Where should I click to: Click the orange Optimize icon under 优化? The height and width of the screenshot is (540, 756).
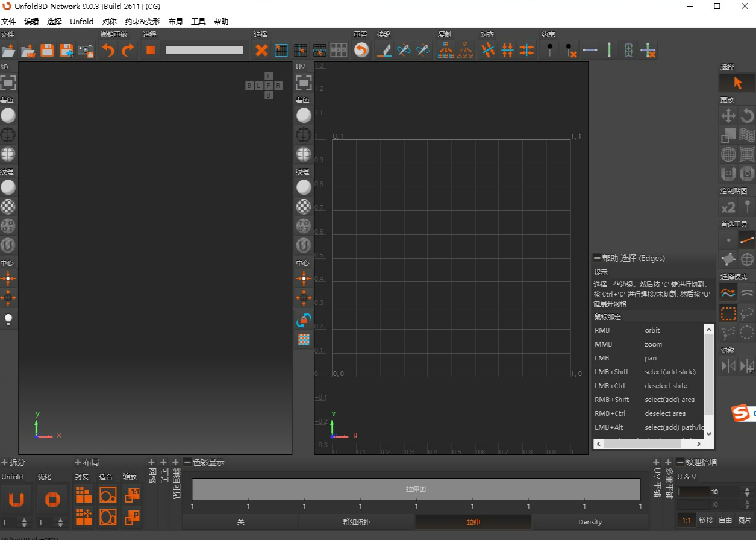(52, 500)
